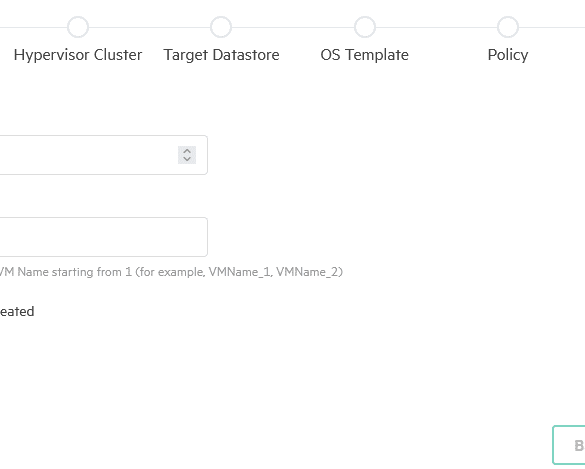The width and height of the screenshot is (585, 469).
Task: Open the Policy step circle
Action: click(x=508, y=27)
